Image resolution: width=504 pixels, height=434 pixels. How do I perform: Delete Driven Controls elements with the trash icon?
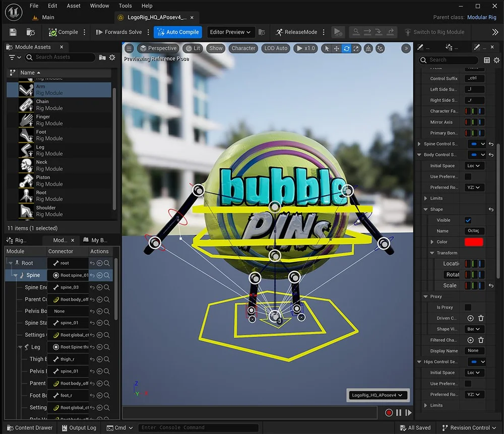[x=481, y=318]
